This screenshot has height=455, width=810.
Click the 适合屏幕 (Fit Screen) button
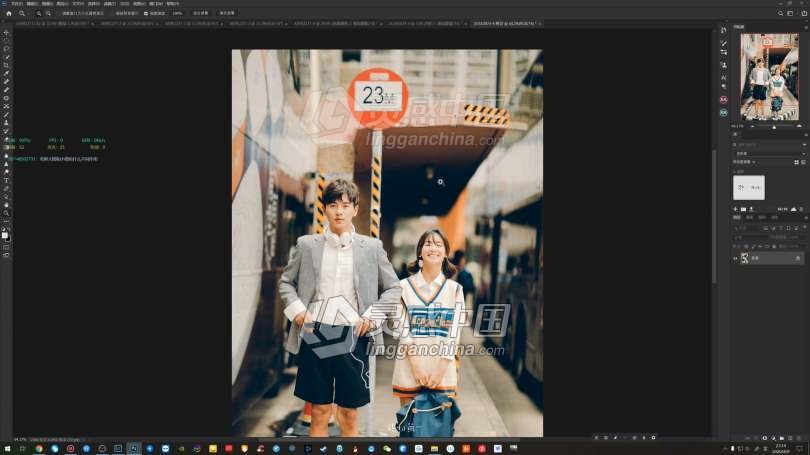(x=201, y=13)
